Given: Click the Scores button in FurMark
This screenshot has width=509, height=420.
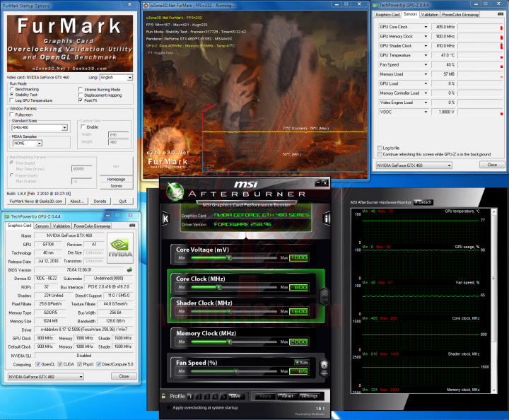Looking at the screenshot, I should pyautogui.click(x=116, y=186).
